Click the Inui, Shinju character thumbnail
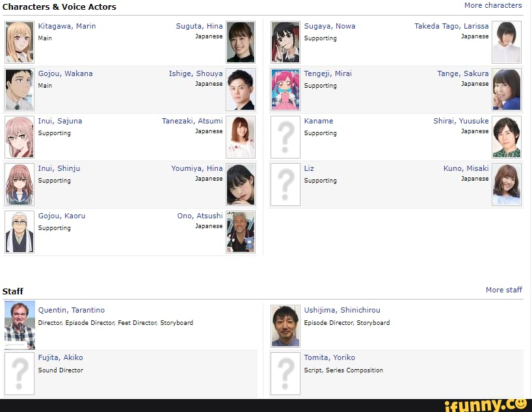Viewport: 532px width, 412px height. click(x=20, y=185)
